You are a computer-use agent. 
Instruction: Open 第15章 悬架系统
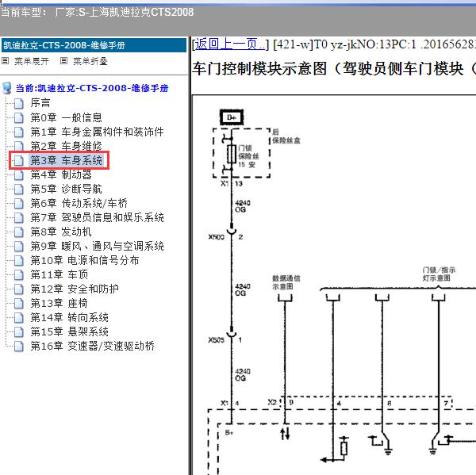(x=69, y=331)
